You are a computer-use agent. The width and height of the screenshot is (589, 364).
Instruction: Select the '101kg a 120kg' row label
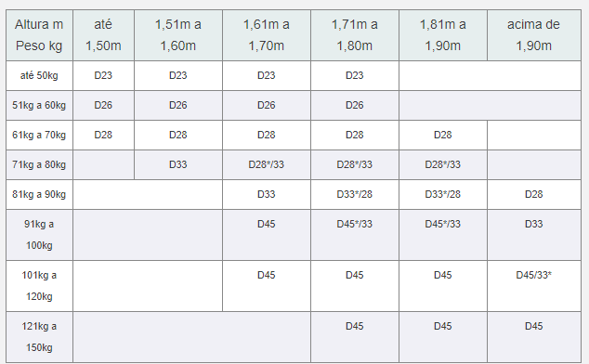[x=39, y=286]
